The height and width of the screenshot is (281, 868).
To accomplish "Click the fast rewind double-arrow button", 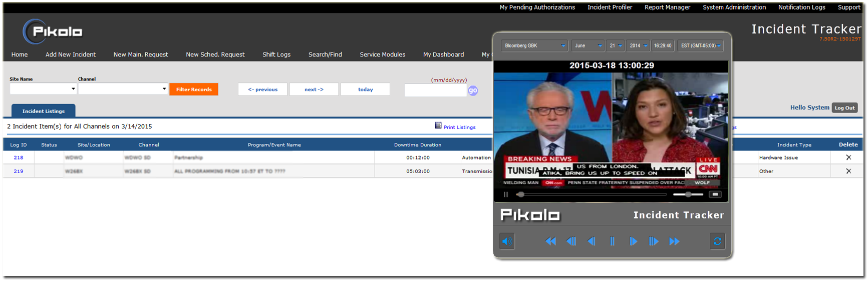I will (x=550, y=241).
